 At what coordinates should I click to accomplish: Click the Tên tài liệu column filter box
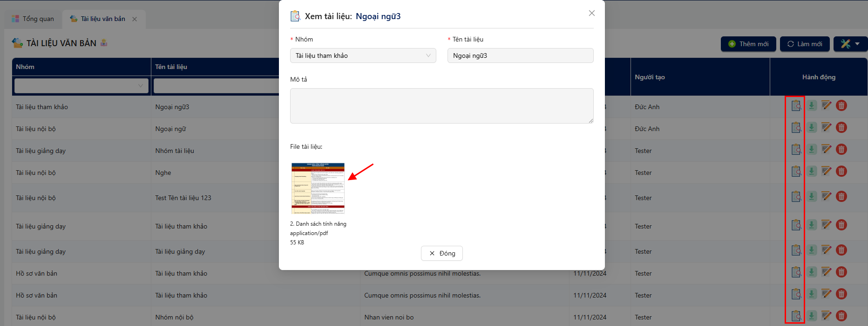point(217,86)
